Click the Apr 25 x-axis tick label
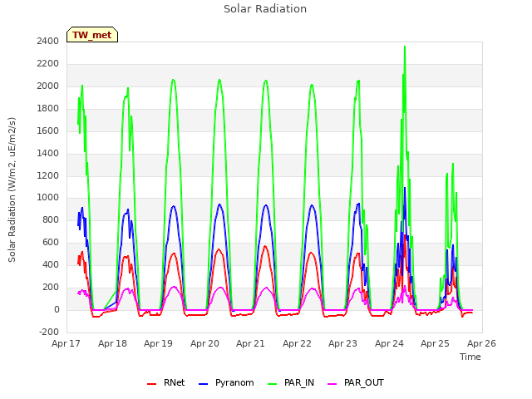Screen dimensions: 532x399 pos(435,343)
